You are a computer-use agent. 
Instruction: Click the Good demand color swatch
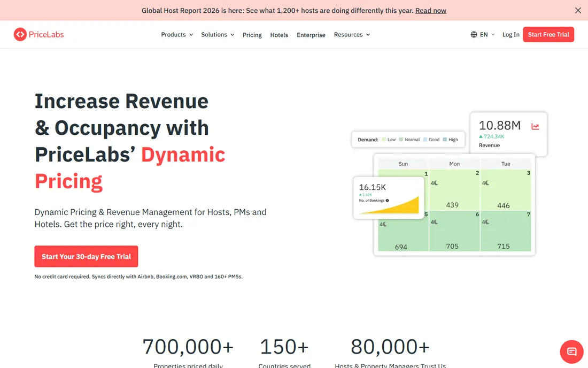tap(425, 140)
